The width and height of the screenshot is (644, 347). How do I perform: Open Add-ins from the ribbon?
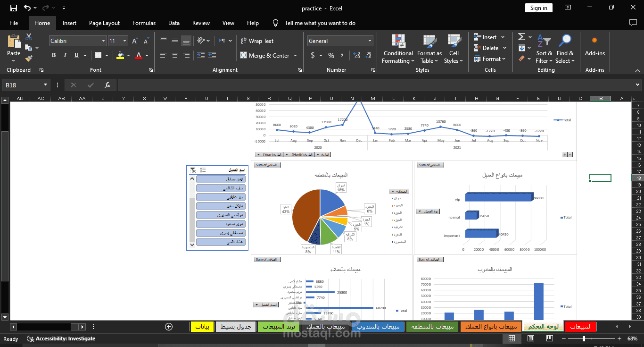[x=594, y=46]
